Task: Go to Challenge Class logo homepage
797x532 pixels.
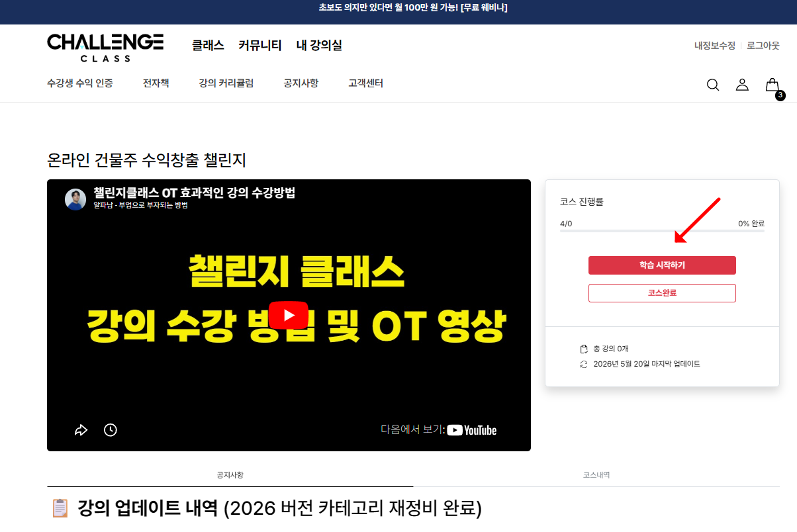Action: [105, 47]
